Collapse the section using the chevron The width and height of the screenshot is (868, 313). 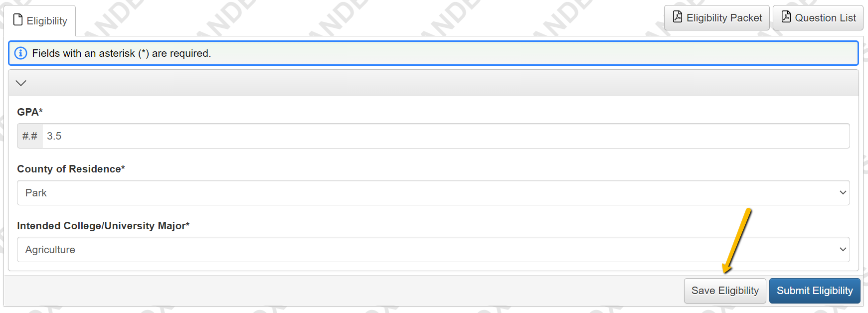click(21, 83)
